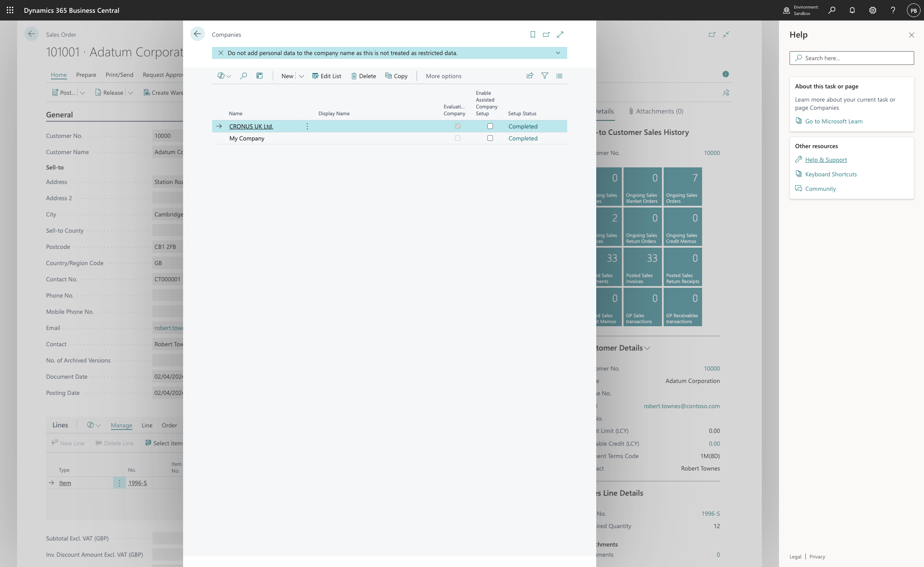Close the Help pane

[911, 35]
